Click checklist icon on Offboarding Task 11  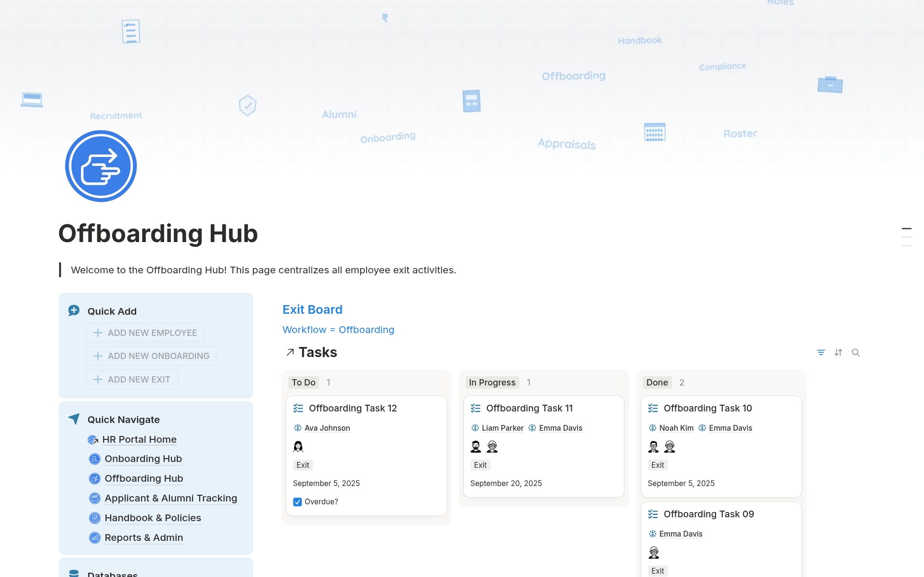pyautogui.click(x=475, y=408)
